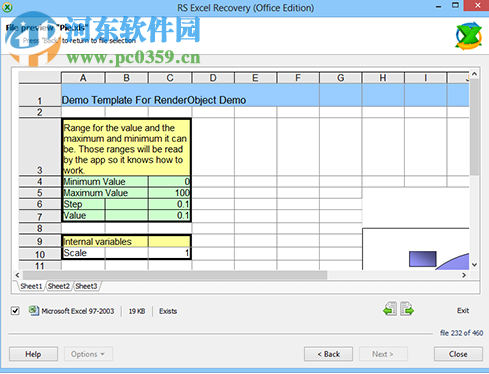
Task: Click the application icon in the title bar
Action: [7, 7]
